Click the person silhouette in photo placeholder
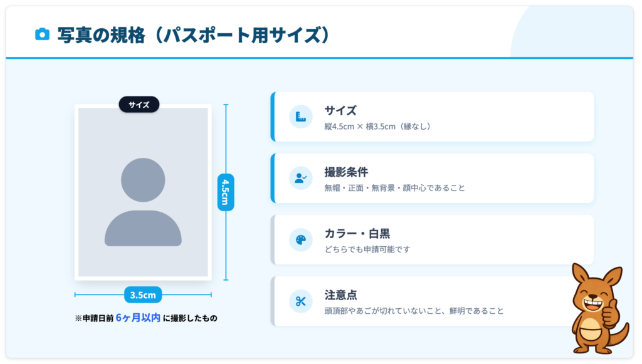The image size is (642, 364). 143,202
